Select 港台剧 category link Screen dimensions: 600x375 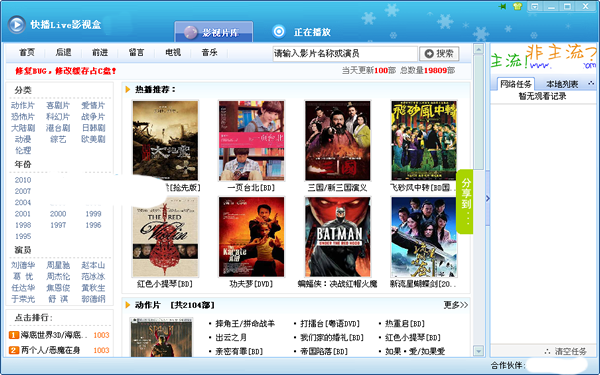(58, 128)
